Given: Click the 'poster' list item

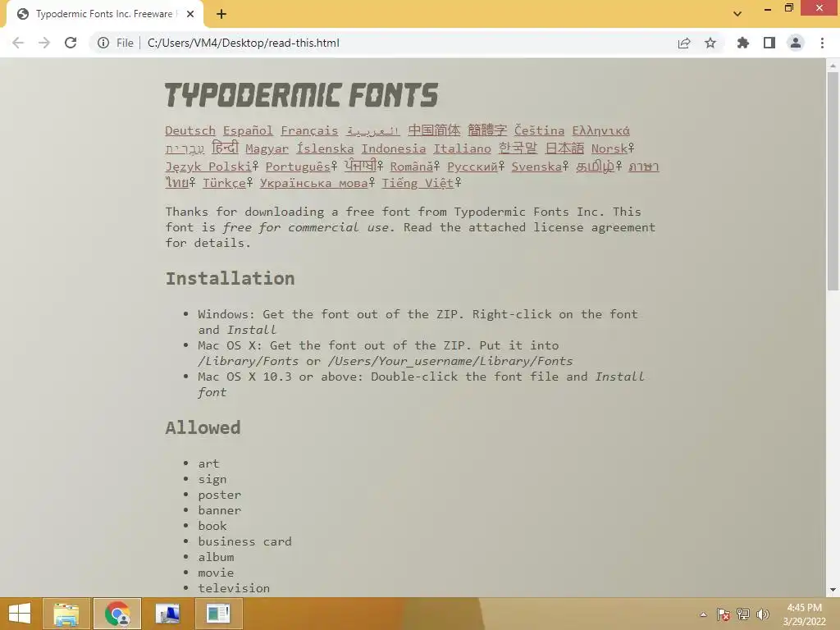Looking at the screenshot, I should [x=220, y=495].
